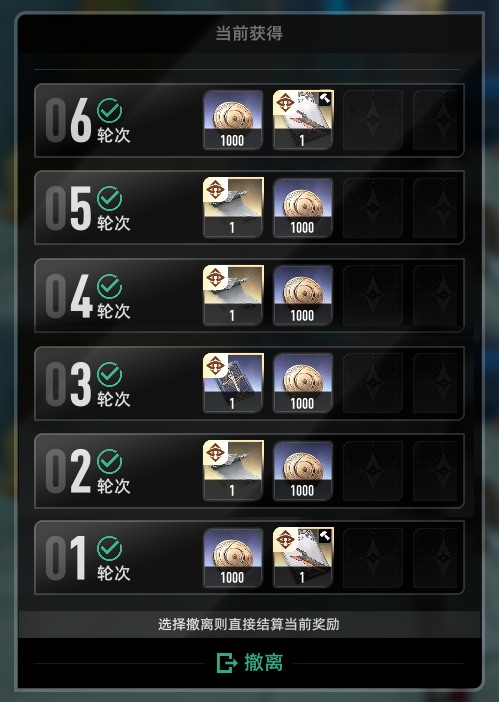Click the round 06 green completion checkmark

coord(110,111)
